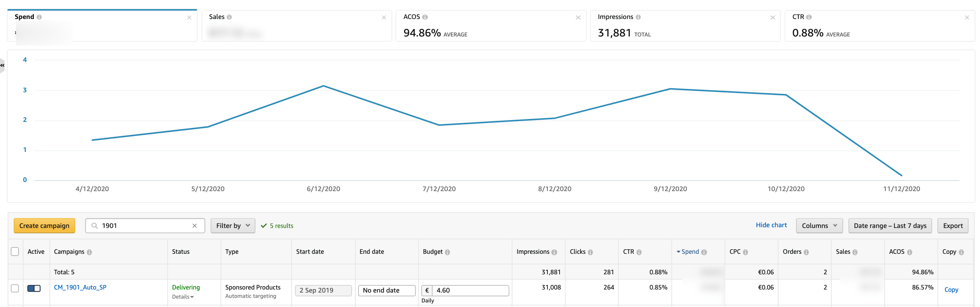
Task: Open info icon beside Impressions metric card
Action: tap(638, 17)
